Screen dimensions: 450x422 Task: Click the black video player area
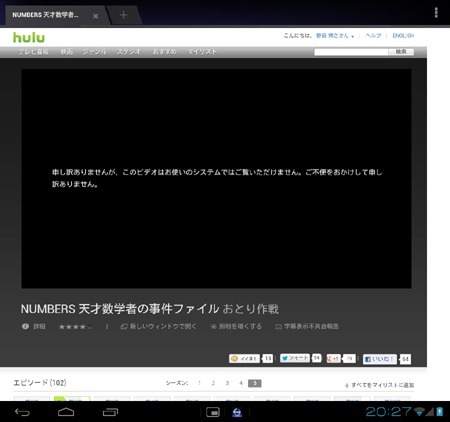(216, 179)
